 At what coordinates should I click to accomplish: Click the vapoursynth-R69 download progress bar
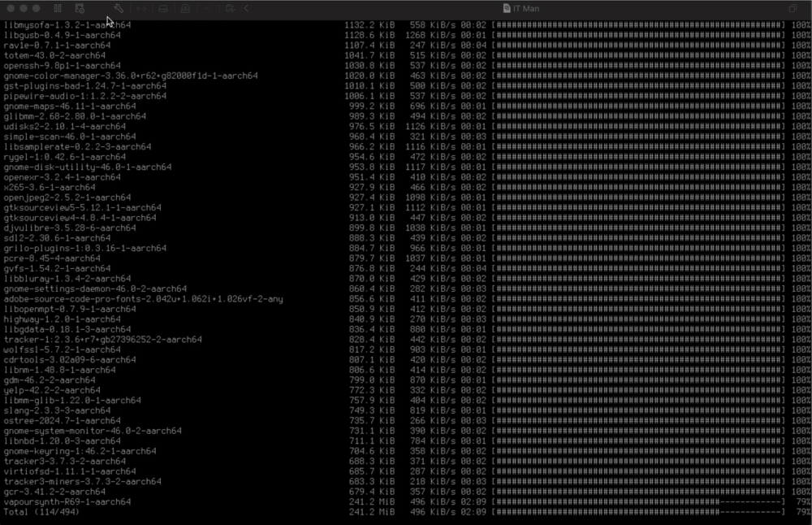(638, 501)
